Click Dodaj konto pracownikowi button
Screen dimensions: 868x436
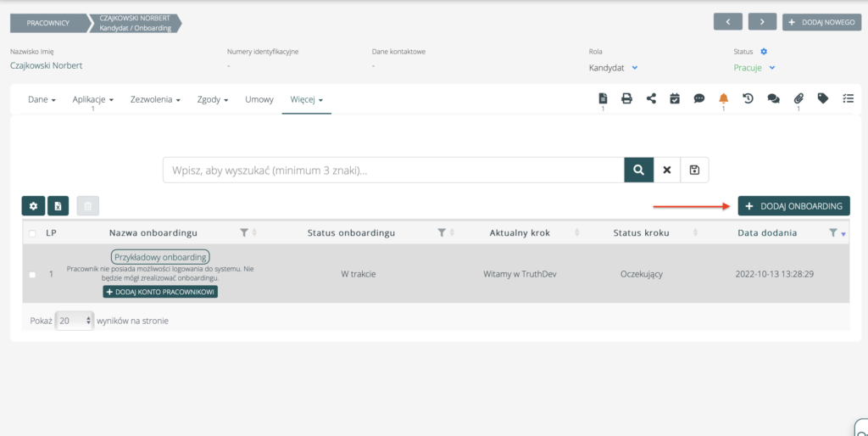160,292
